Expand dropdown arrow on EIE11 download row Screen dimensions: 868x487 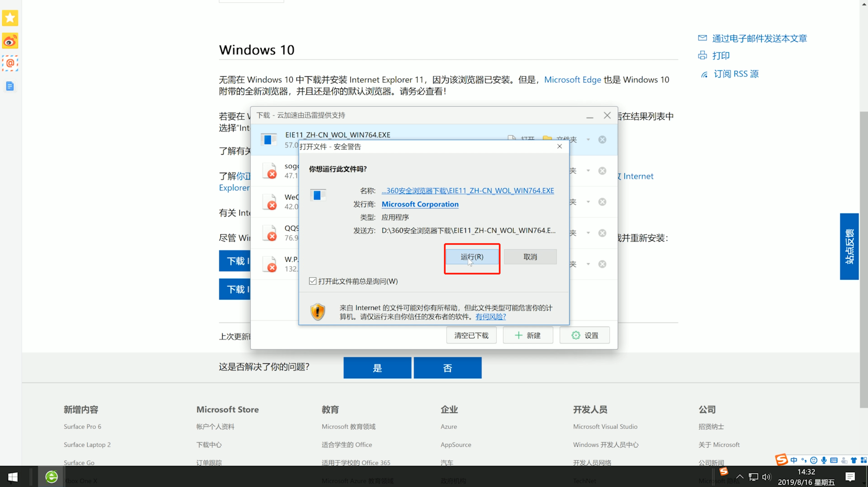click(588, 139)
